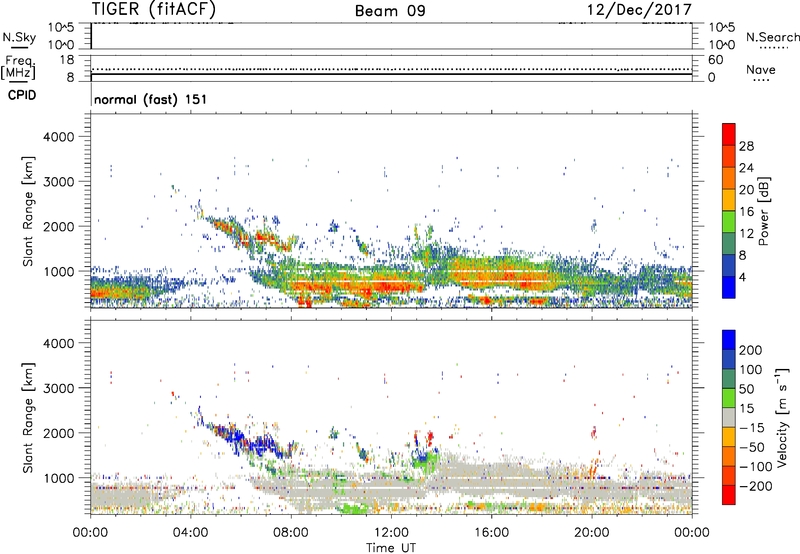Pick the light green segment of the Power color bar
Image resolution: width=800 pixels, height=554 pixels.
click(x=729, y=222)
